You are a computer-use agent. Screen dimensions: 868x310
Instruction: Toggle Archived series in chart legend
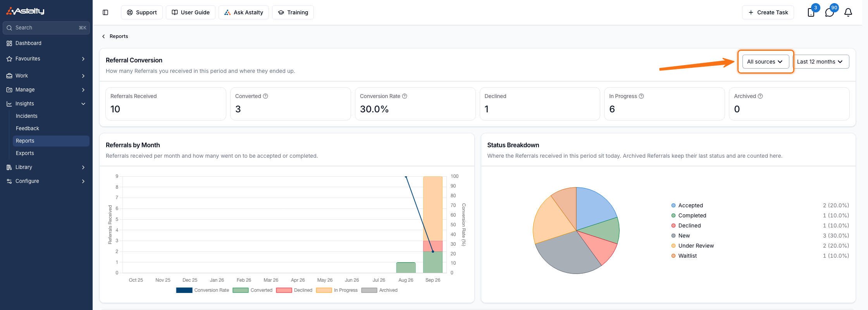click(x=379, y=290)
